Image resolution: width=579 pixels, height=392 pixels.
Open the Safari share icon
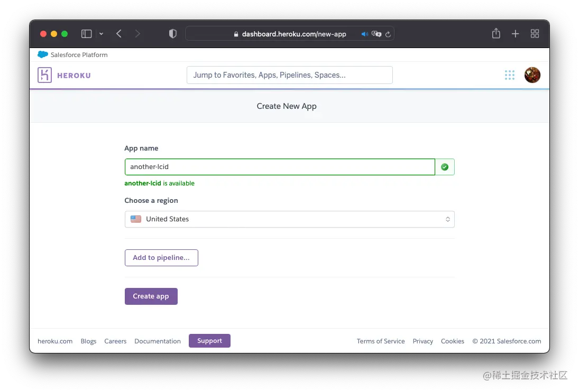496,33
